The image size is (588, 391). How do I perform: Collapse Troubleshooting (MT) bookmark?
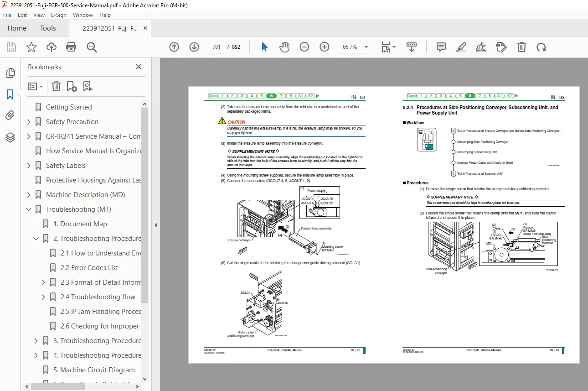tap(29, 209)
